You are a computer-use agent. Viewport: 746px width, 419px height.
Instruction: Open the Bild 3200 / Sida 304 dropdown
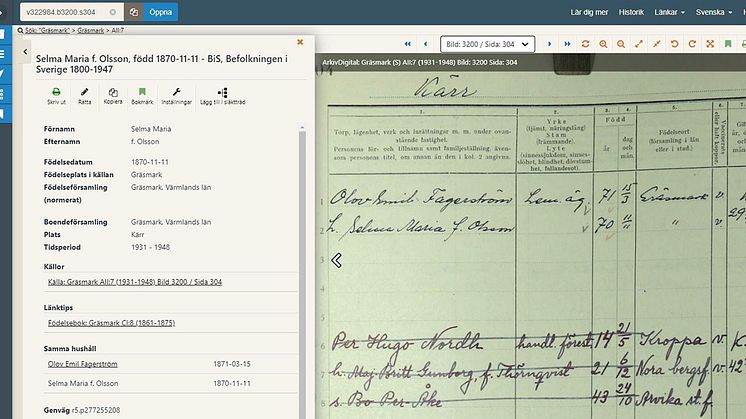(488, 44)
